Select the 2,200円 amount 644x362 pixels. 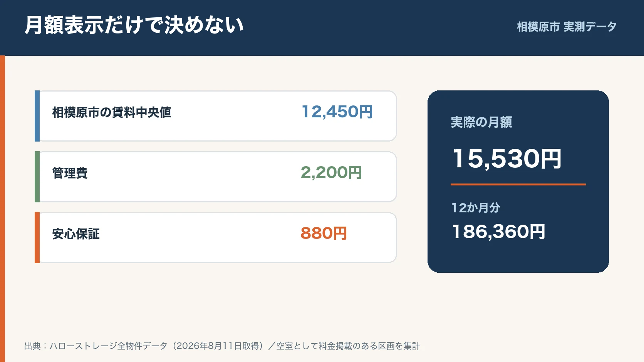pyautogui.click(x=331, y=173)
